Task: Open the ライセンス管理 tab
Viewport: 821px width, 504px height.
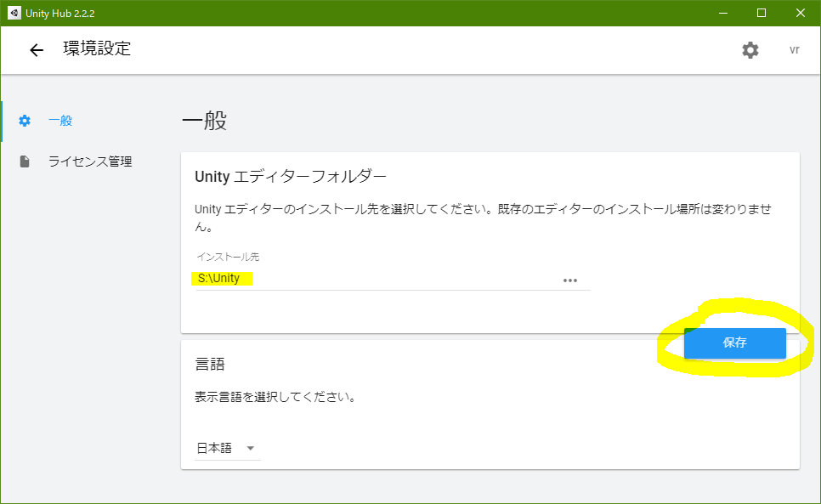Action: click(x=90, y=161)
